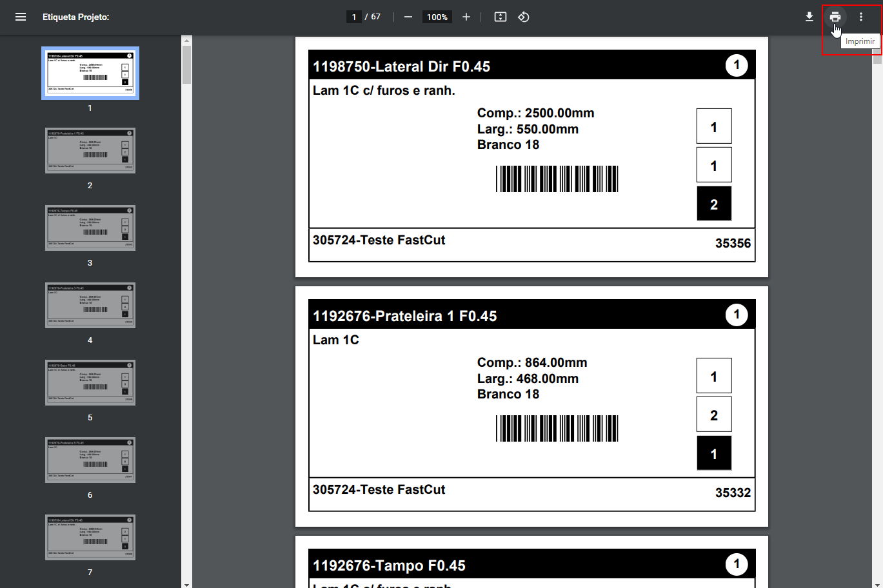Select page 5 thumbnail
This screenshot has width=883, height=588.
click(90, 382)
